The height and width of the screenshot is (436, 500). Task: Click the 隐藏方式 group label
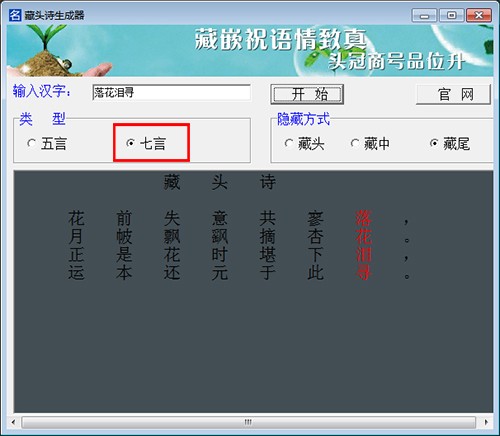[x=303, y=119]
